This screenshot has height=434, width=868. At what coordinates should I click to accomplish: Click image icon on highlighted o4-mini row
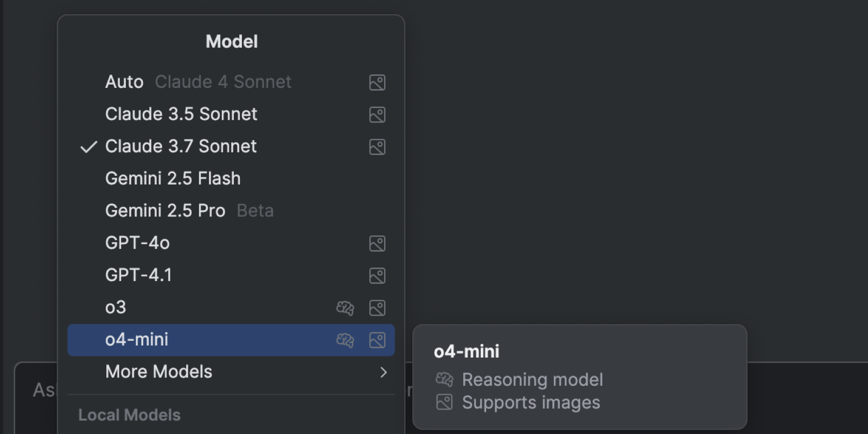pyautogui.click(x=377, y=340)
